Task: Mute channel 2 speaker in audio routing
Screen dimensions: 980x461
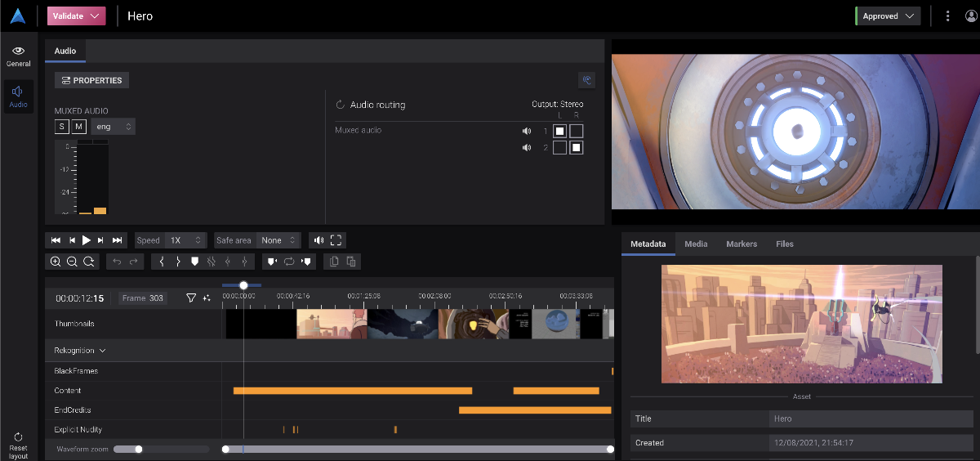Action: click(527, 148)
